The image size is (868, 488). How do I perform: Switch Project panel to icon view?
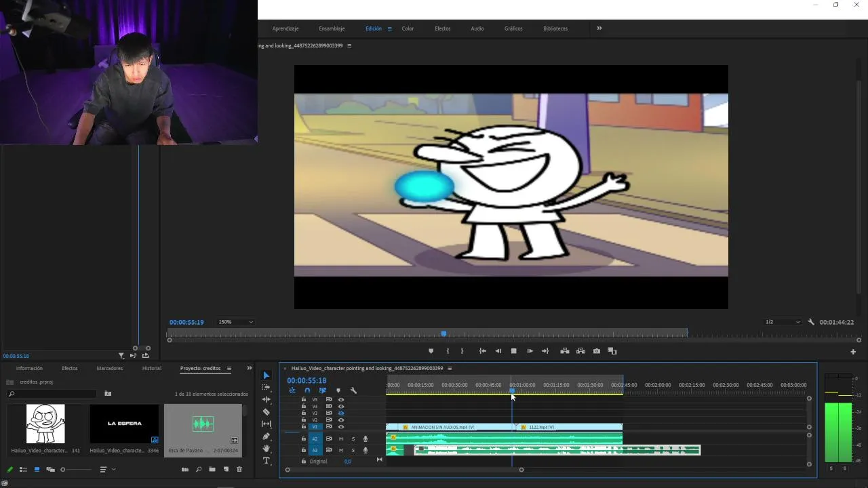(37, 469)
